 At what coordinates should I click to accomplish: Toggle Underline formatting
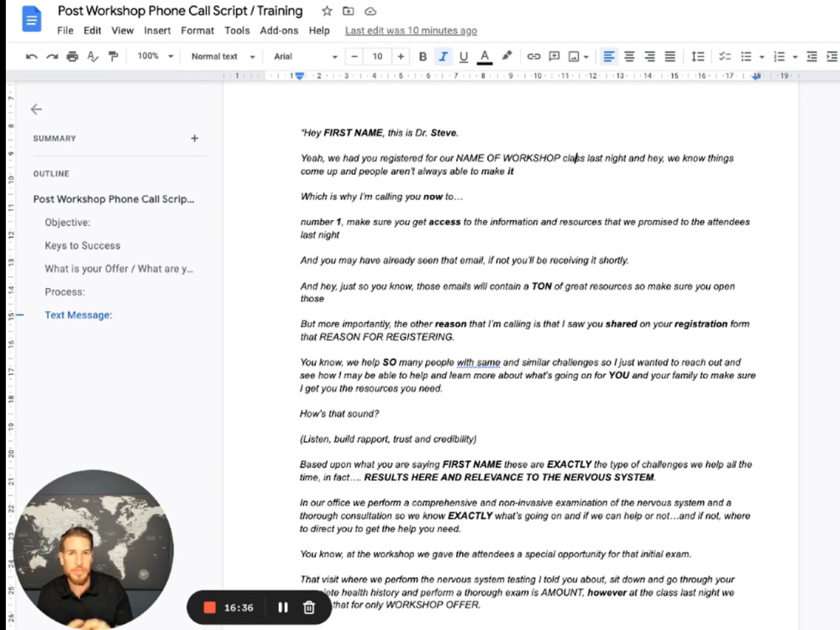point(464,56)
